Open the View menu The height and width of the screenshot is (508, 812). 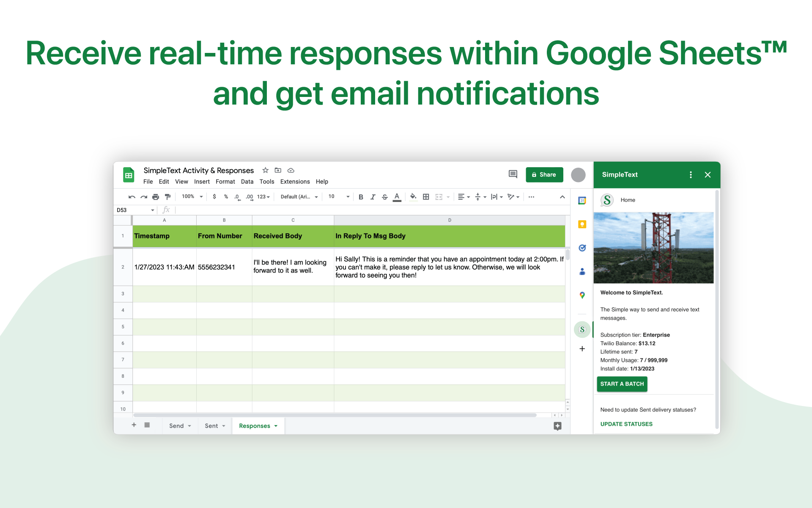(x=181, y=182)
